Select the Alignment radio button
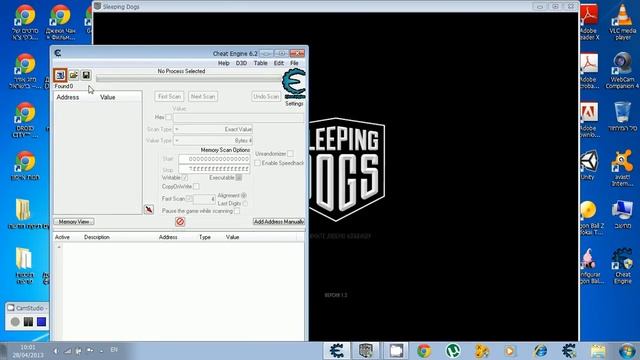Screen dimensions: 640x360 pos(244,196)
